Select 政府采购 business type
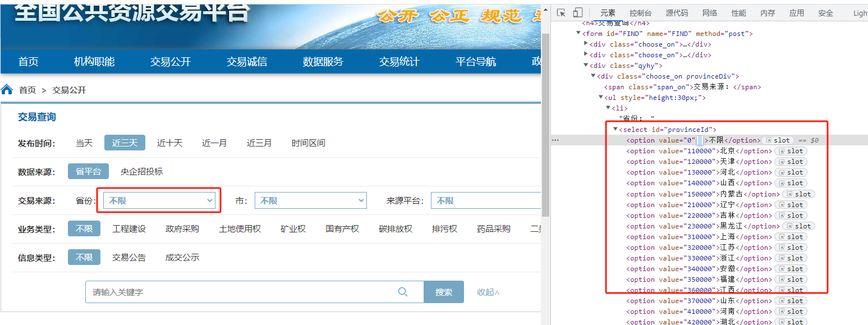The width and height of the screenshot is (868, 325). [182, 228]
